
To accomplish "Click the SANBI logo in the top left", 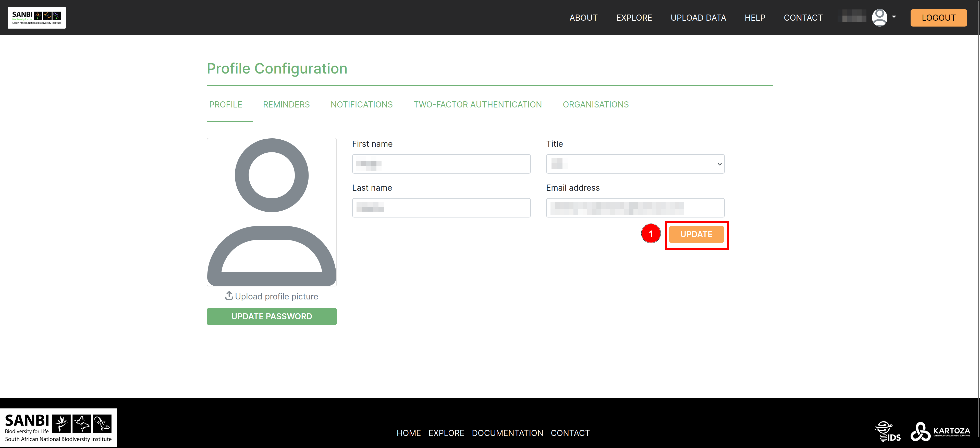I will (36, 18).
